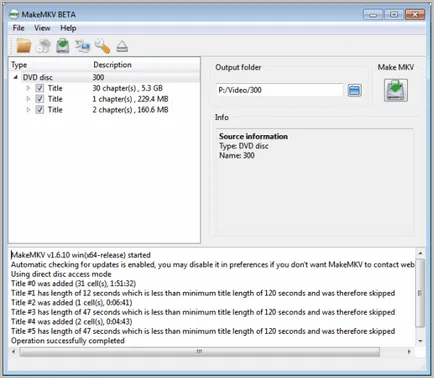Click log line 'Using direct disc access mode'
Screen dimensions: 434x378
(x=61, y=274)
